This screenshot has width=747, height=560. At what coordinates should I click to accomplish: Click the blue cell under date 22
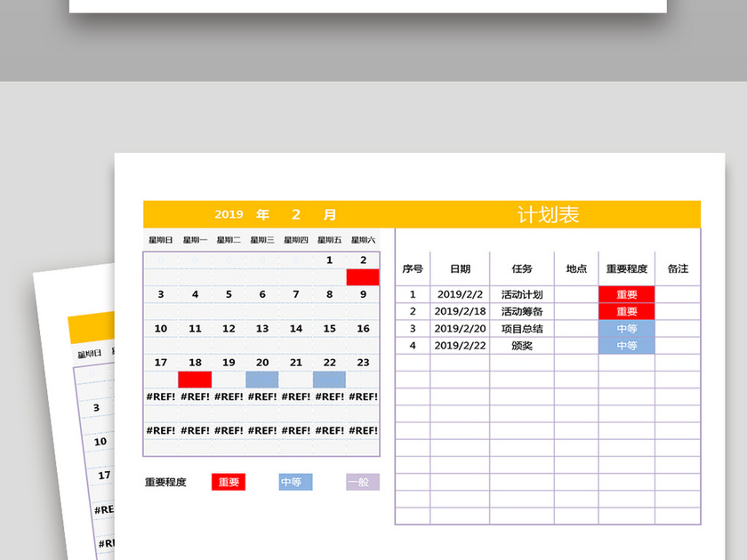tap(327, 378)
